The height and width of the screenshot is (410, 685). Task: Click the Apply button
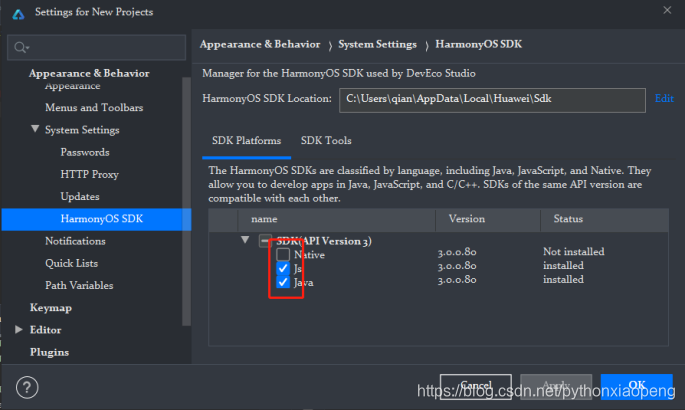click(556, 386)
